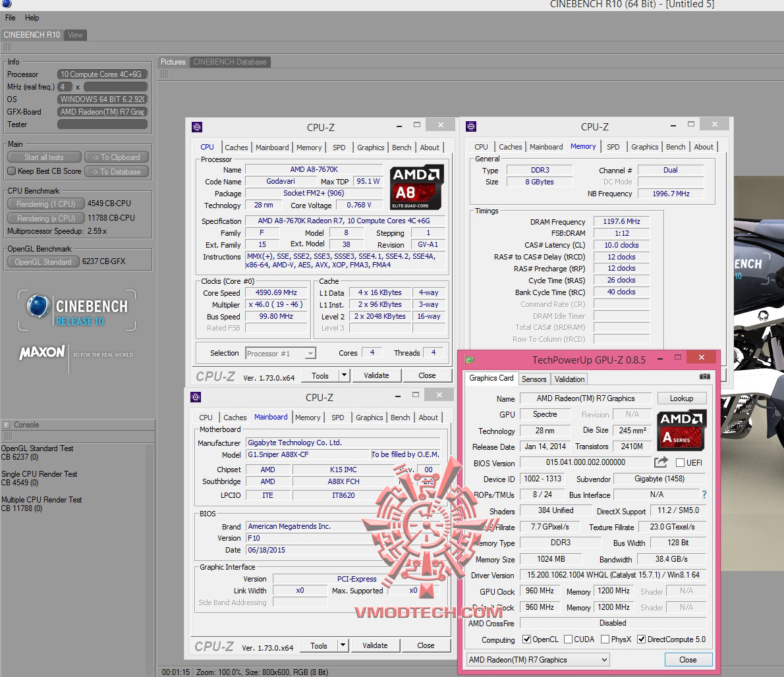The width and height of the screenshot is (784, 677).
Task: Click the CPU-Z title icon of Memory window
Action: [x=471, y=126]
